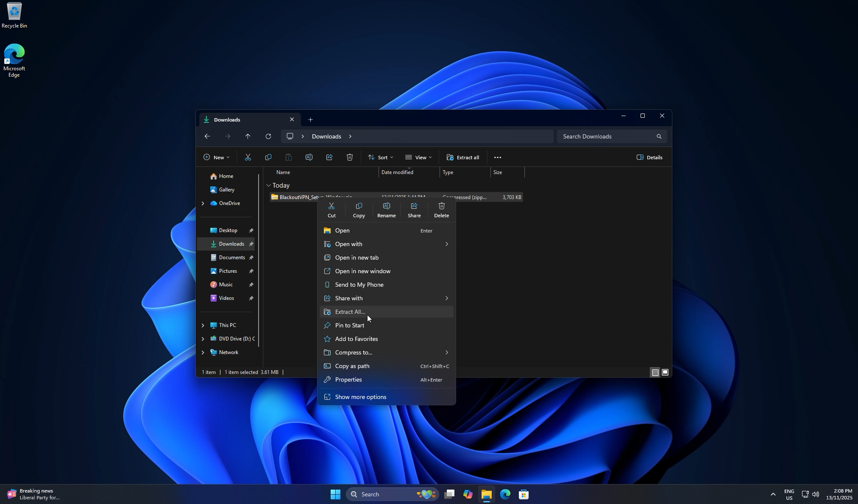Screen dimensions: 858x504
Task: Open a new File Explorer tab
Action: click(x=310, y=119)
